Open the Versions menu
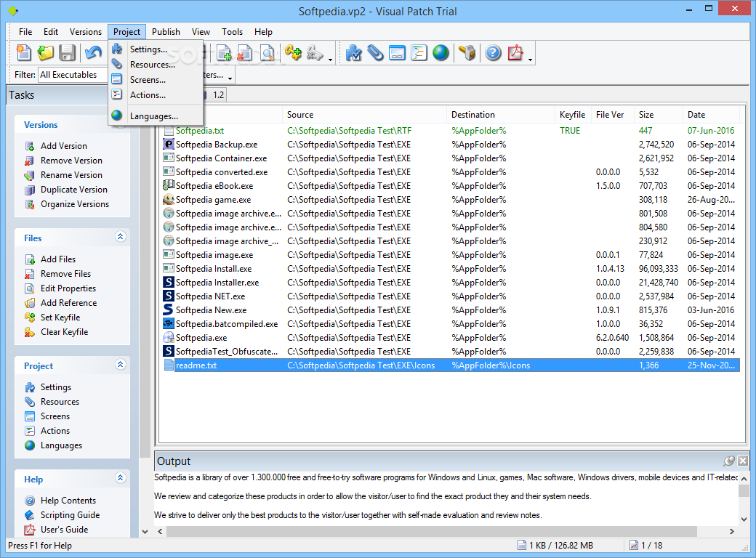Viewport: 756px width, 558px height. click(86, 32)
